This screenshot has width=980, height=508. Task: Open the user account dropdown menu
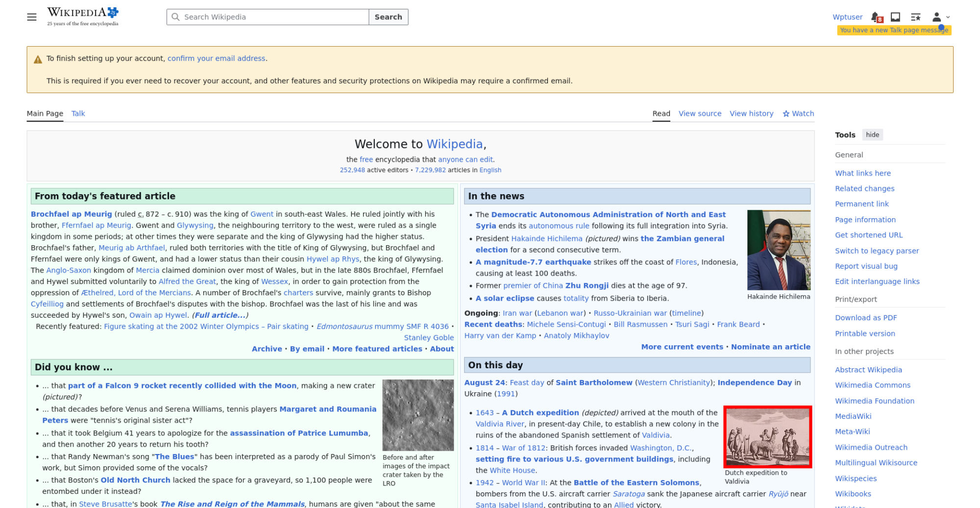tap(940, 17)
